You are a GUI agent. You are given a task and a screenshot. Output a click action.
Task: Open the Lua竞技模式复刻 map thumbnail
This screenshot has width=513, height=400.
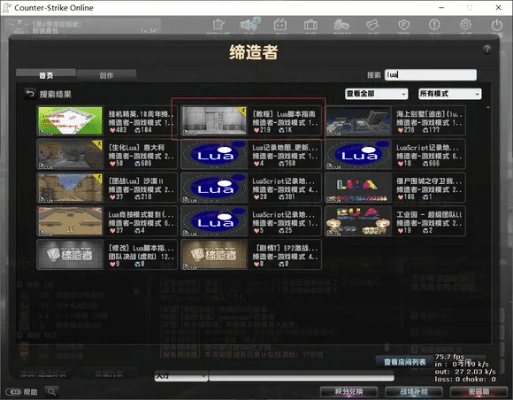[70, 221]
